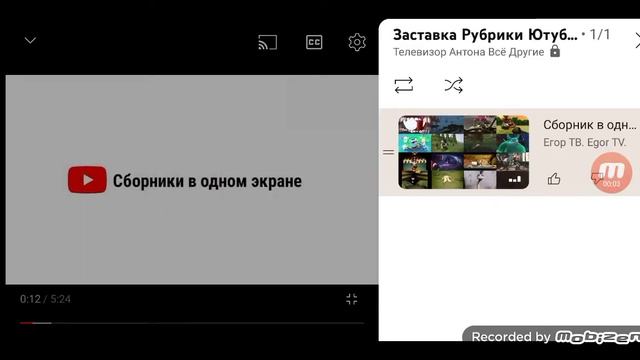Exit fullscreen with the collapse icon
Viewport: 640px width, 360px height.
(351, 299)
